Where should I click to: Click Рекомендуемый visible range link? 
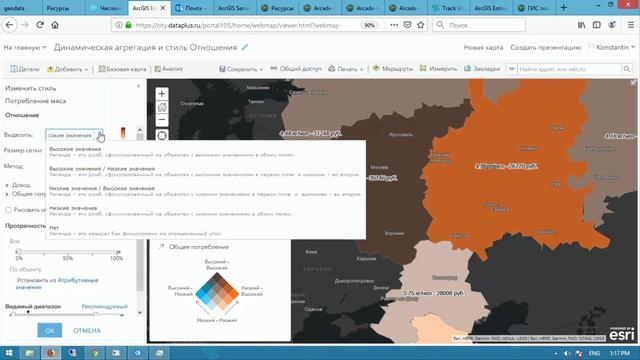click(104, 306)
